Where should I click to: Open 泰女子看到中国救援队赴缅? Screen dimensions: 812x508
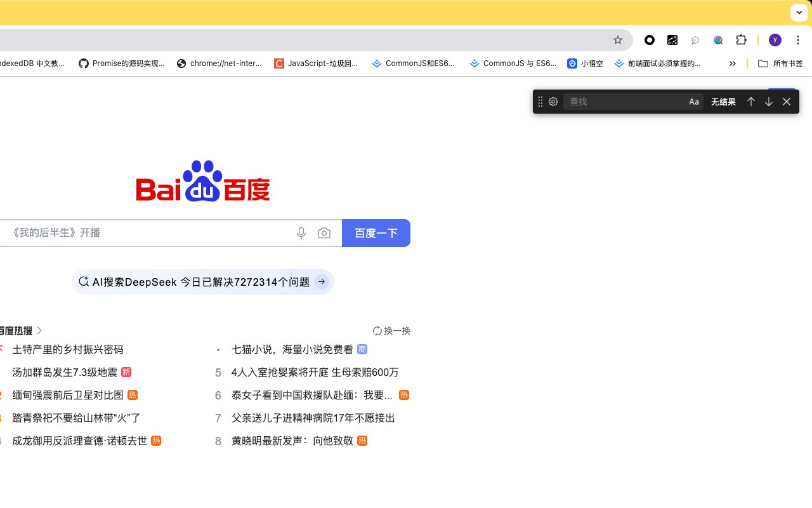pos(312,395)
